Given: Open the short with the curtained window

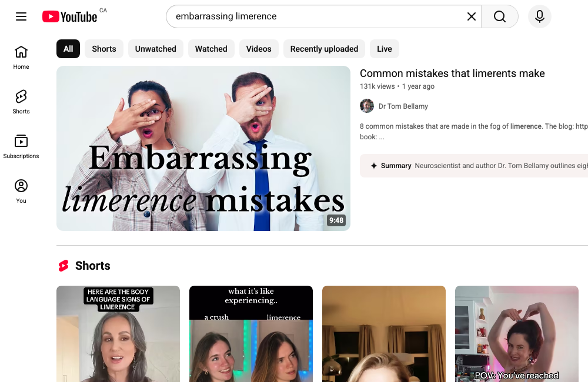Looking at the screenshot, I should click(x=384, y=334).
